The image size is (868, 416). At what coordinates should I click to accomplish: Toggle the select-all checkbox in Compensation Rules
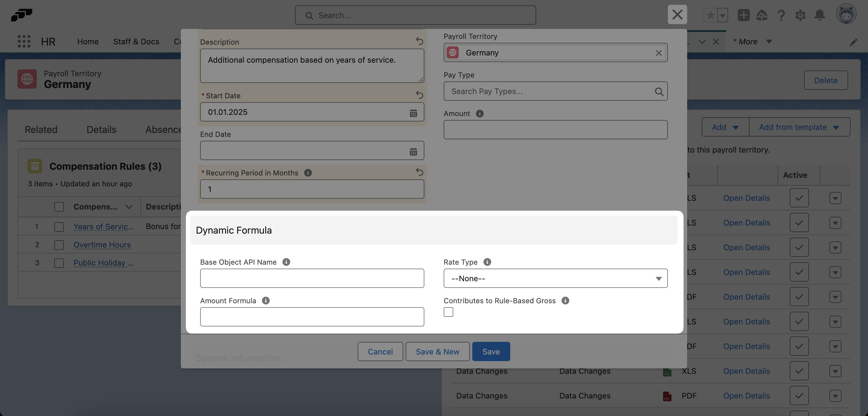pos(59,207)
